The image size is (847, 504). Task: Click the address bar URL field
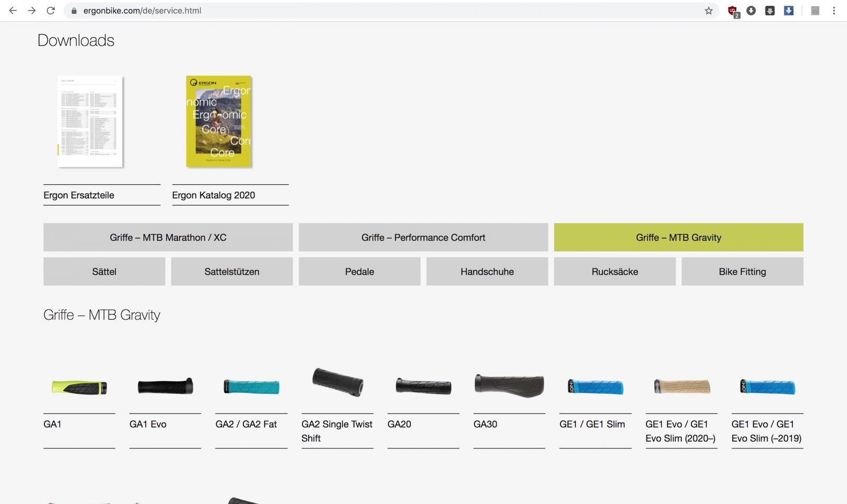pos(371,11)
